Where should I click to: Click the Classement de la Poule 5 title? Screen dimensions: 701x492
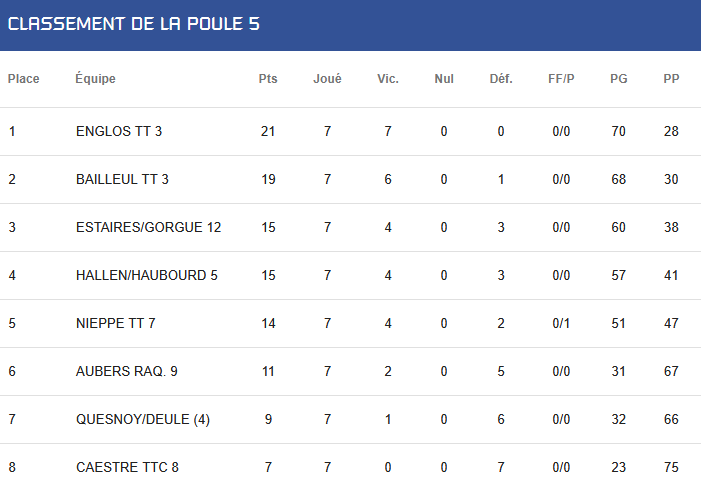tap(134, 24)
